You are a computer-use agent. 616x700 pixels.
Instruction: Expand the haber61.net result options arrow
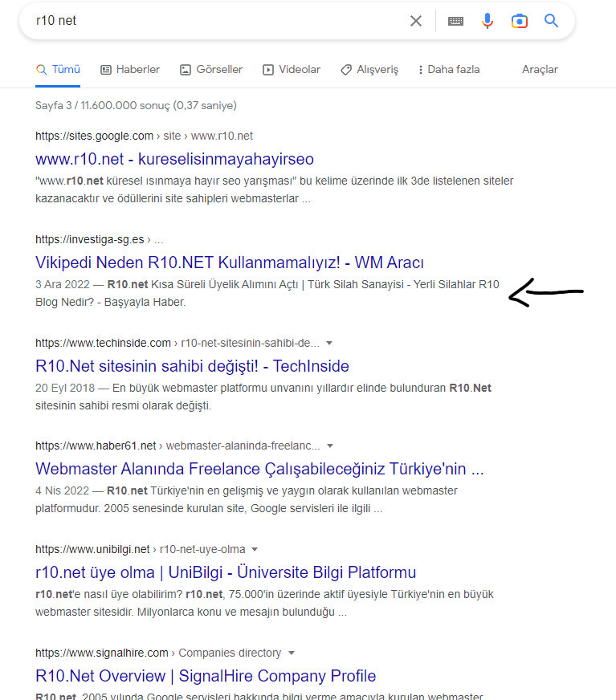coord(330,446)
